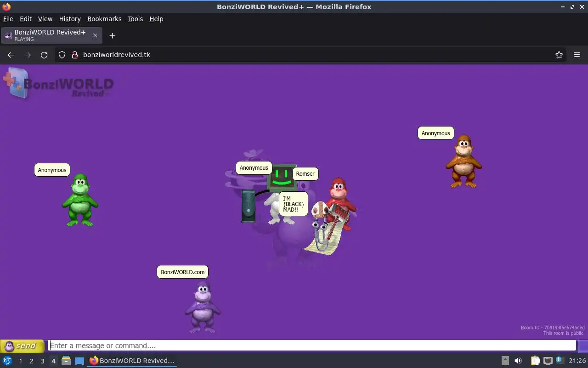Open the shield tracking protection icon
Image resolution: width=588 pixels, height=368 pixels.
click(x=62, y=55)
